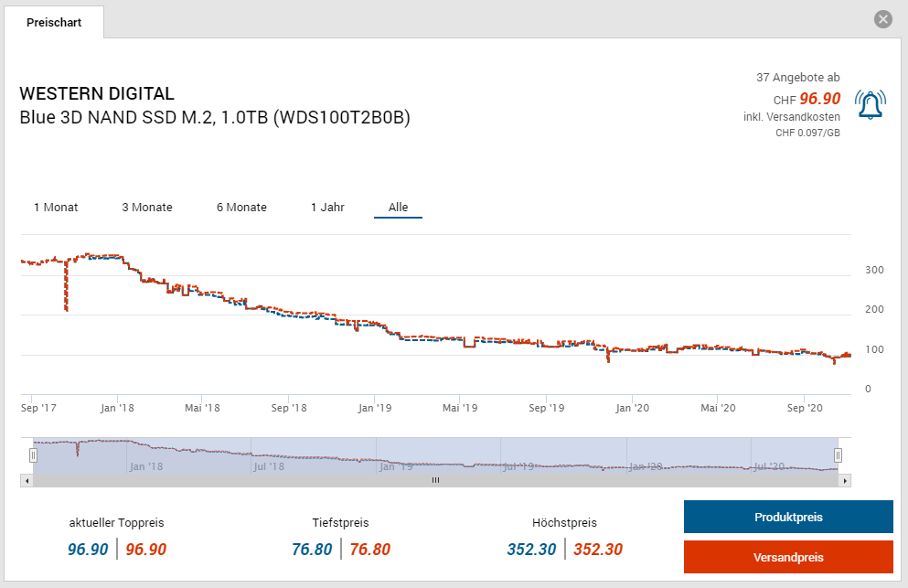Click the price alert bell icon
The width and height of the screenshot is (908, 588).
pos(870,105)
